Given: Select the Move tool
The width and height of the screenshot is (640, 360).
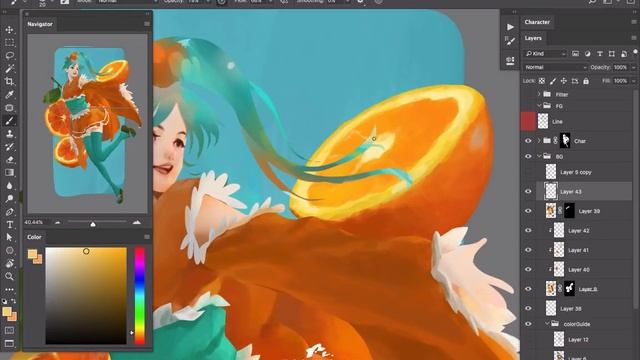Looking at the screenshot, I should point(9,30).
